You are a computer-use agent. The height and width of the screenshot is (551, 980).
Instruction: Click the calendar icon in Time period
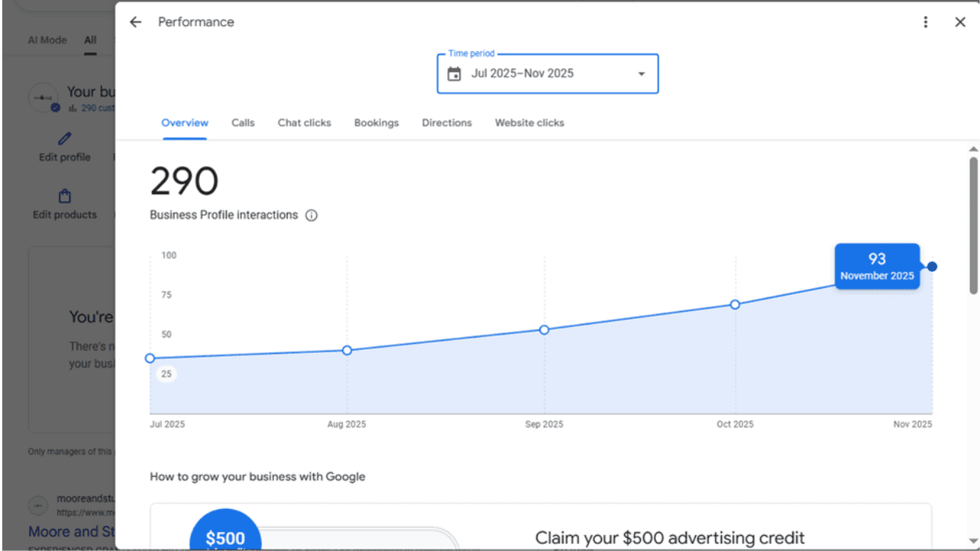454,74
